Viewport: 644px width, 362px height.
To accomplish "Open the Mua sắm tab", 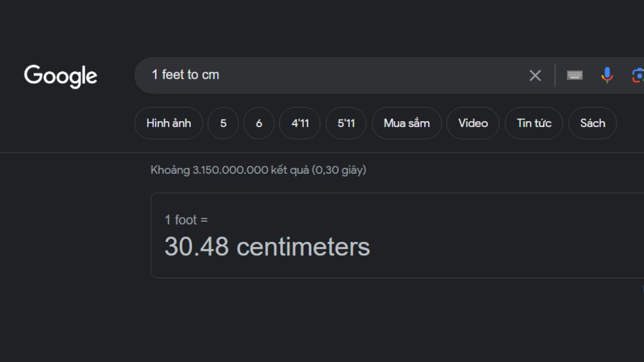I will 407,123.
